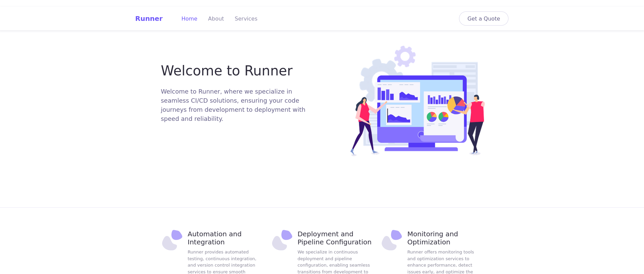
Task: Open the Monitoring and Optimization heading
Action: click(x=432, y=238)
